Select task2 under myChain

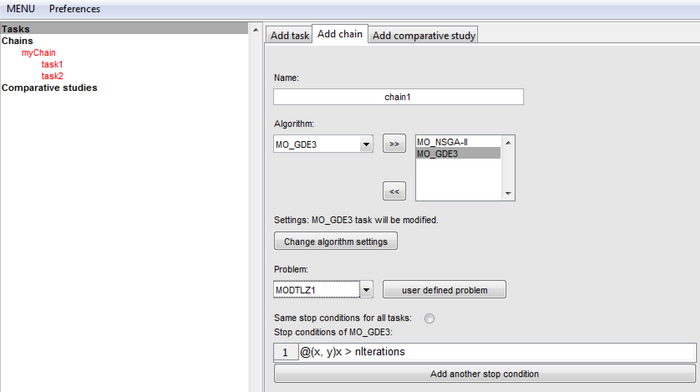tap(52, 76)
